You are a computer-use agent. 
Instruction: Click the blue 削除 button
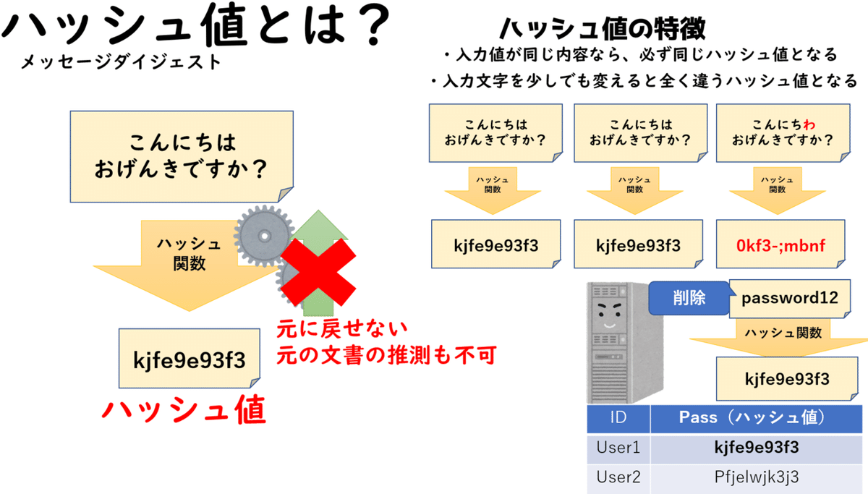click(688, 298)
